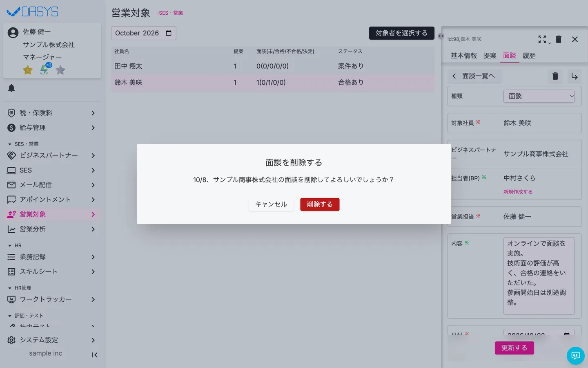Open the 種類 dropdown showing 面談
588x368 pixels.
539,96
